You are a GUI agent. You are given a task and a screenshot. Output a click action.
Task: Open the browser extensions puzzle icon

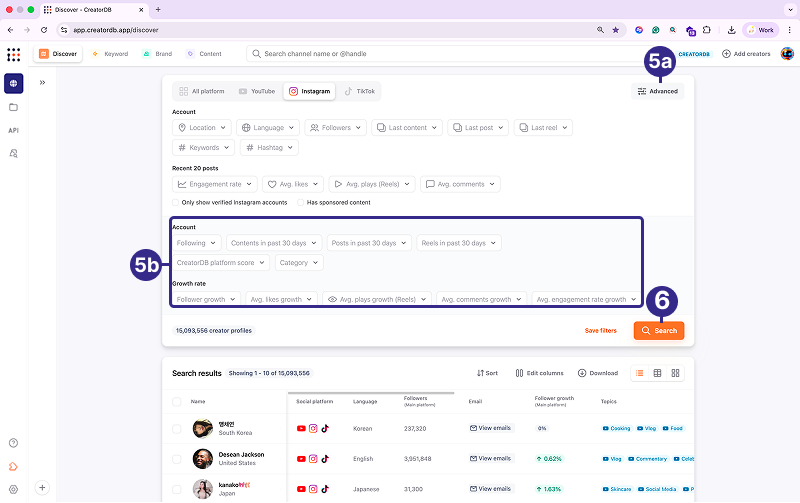pyautogui.click(x=707, y=30)
